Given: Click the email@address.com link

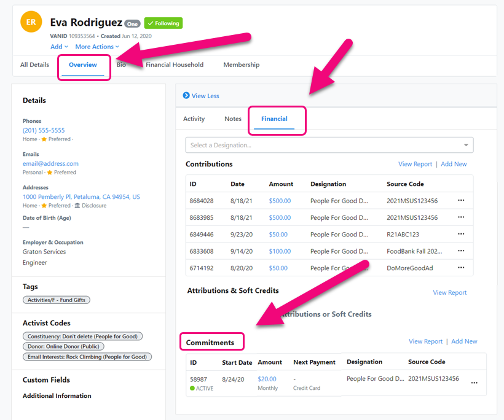Looking at the screenshot, I should (50, 163).
